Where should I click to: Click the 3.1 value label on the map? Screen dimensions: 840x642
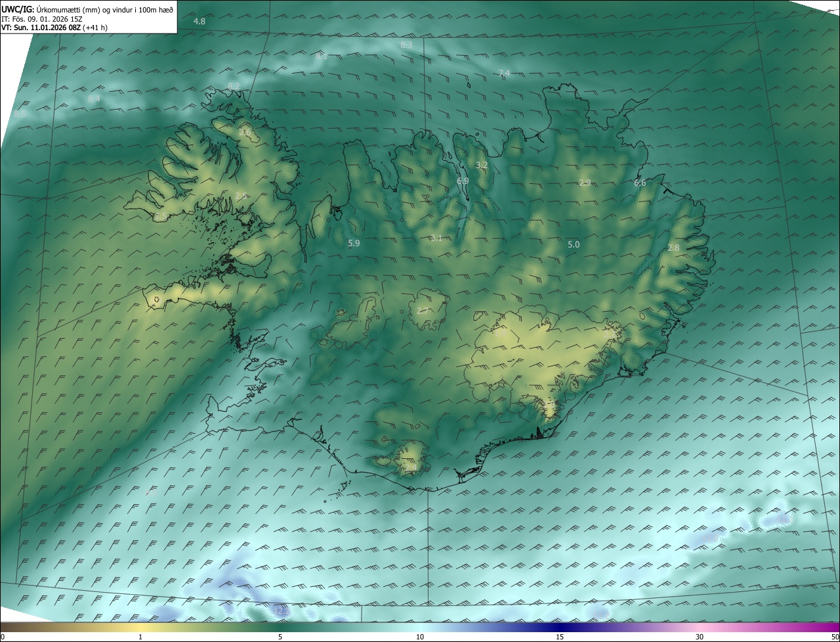[x=436, y=238]
